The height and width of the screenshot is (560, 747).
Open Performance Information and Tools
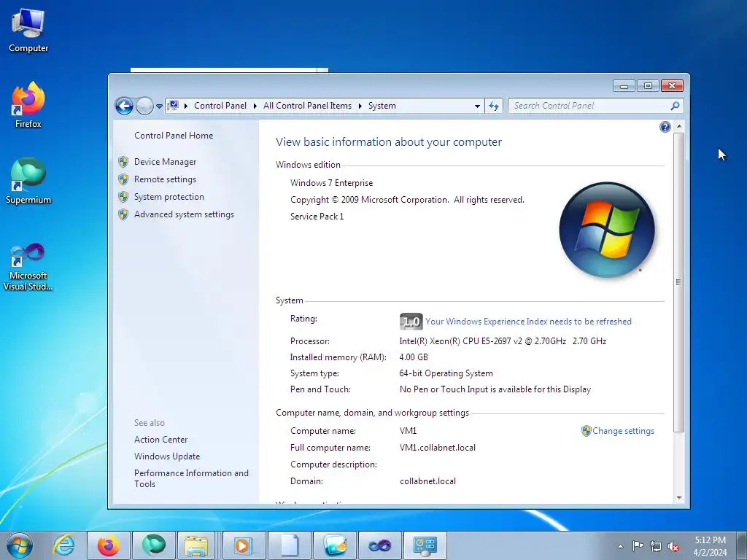click(x=191, y=478)
